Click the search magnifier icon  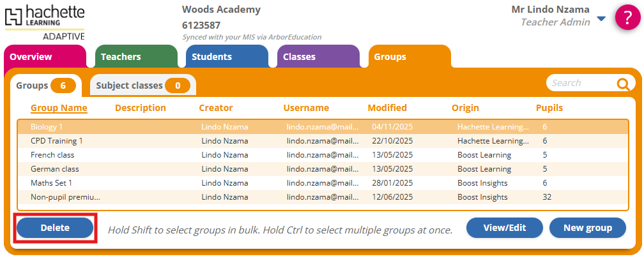[623, 84]
